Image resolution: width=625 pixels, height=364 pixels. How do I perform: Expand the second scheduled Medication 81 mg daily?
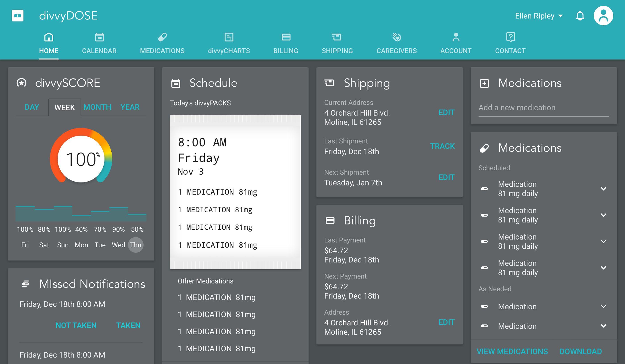[x=603, y=215]
